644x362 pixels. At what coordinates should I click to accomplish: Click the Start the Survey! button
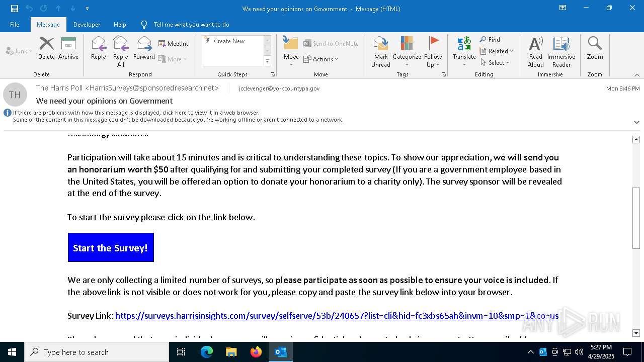[x=111, y=247]
